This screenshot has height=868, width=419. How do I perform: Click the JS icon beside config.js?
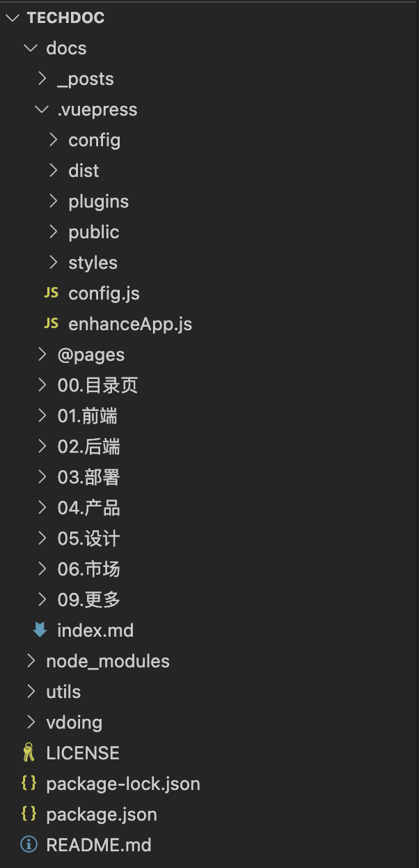click(x=51, y=293)
